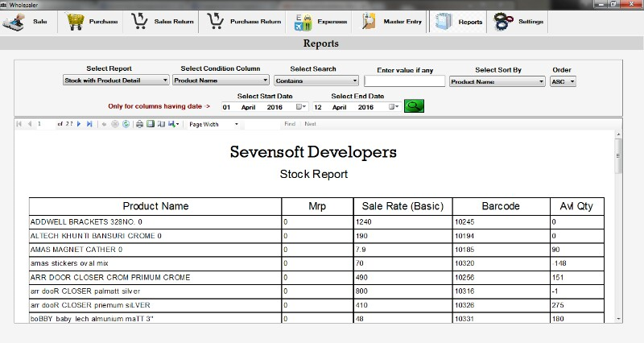Click end date day 12
The width and height of the screenshot is (644, 343).
pyautogui.click(x=317, y=107)
